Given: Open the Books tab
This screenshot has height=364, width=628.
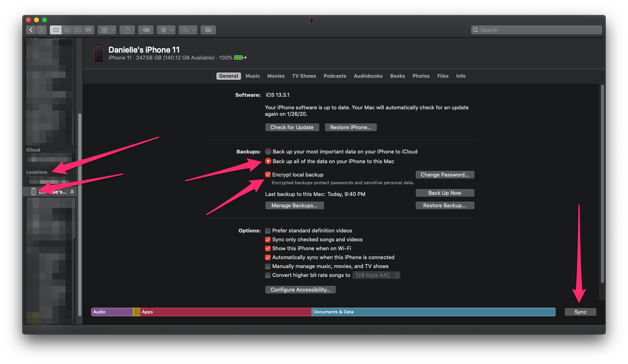Looking at the screenshot, I should pyautogui.click(x=397, y=76).
